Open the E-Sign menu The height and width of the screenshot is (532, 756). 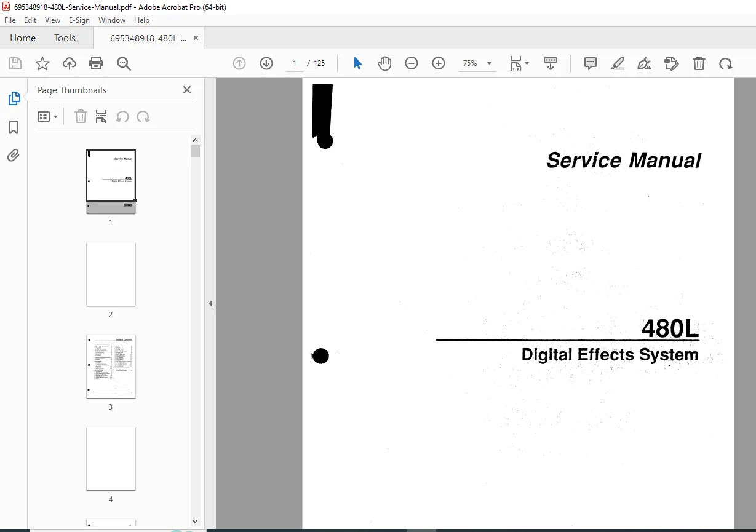79,20
